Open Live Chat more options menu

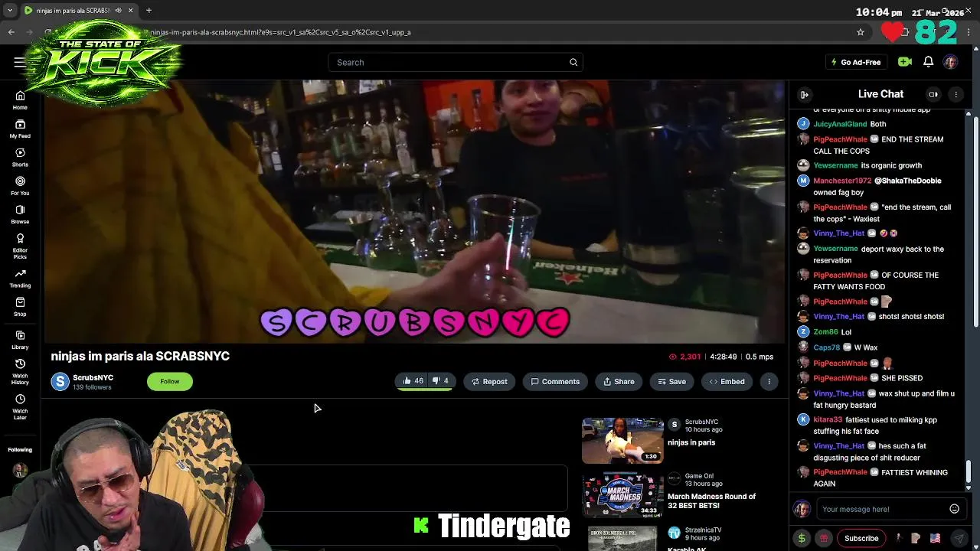point(955,94)
